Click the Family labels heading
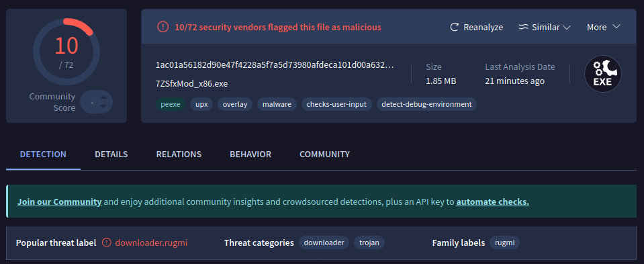644x264 pixels. pos(459,243)
